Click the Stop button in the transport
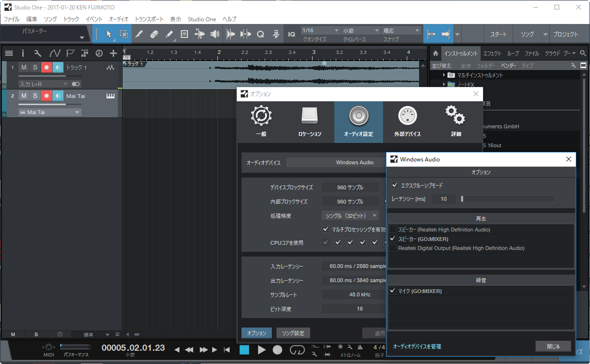 click(244, 350)
